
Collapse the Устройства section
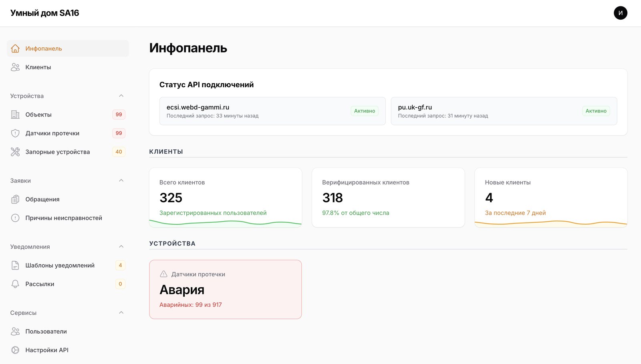(x=121, y=96)
